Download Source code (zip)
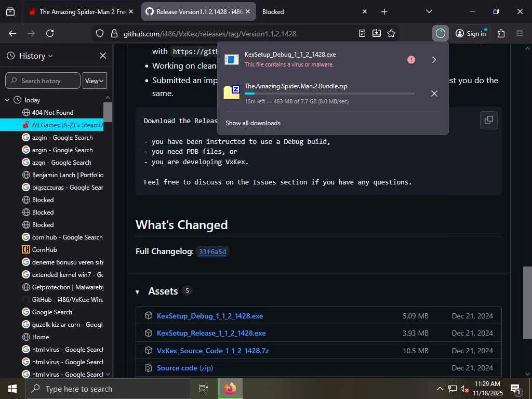Viewport: 532px width, 399px height. (x=184, y=368)
